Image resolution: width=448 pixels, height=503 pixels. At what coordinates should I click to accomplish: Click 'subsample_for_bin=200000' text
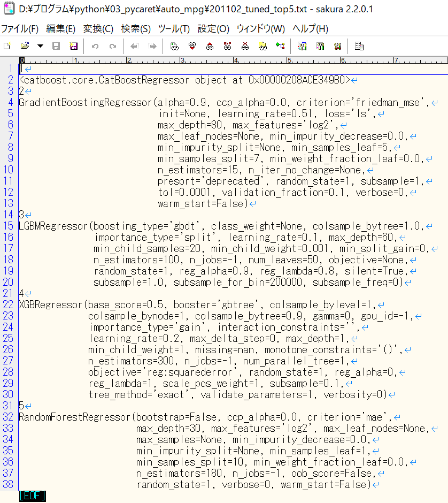tap(238, 282)
